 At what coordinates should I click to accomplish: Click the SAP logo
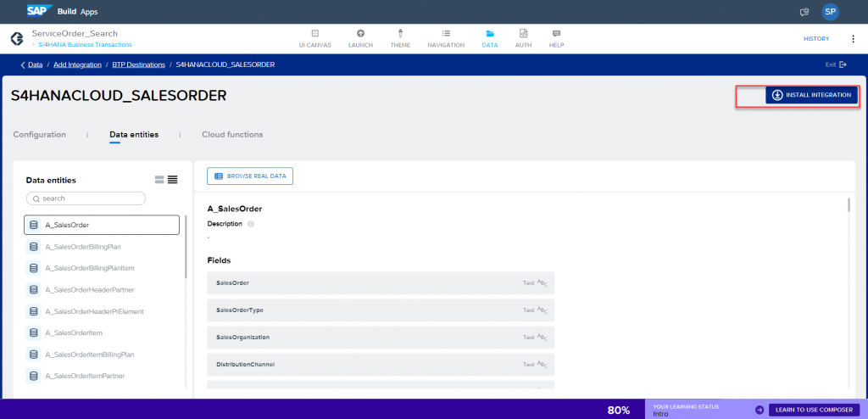pyautogui.click(x=39, y=11)
